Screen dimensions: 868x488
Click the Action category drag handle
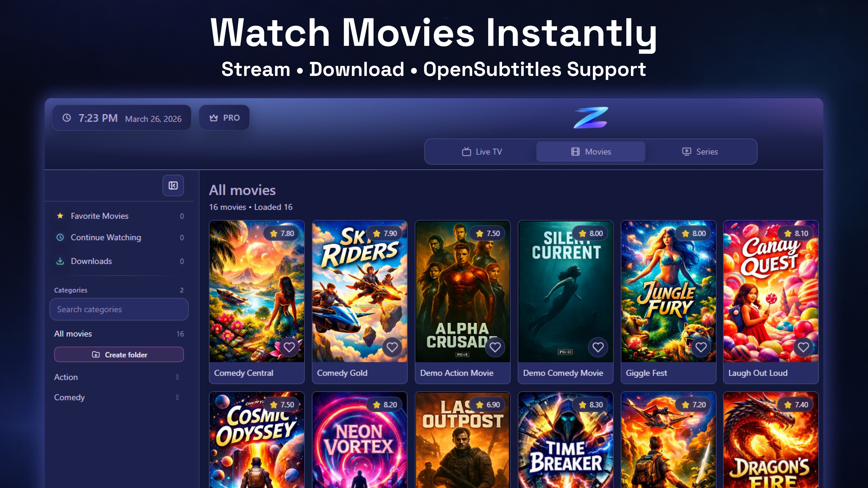pyautogui.click(x=177, y=377)
